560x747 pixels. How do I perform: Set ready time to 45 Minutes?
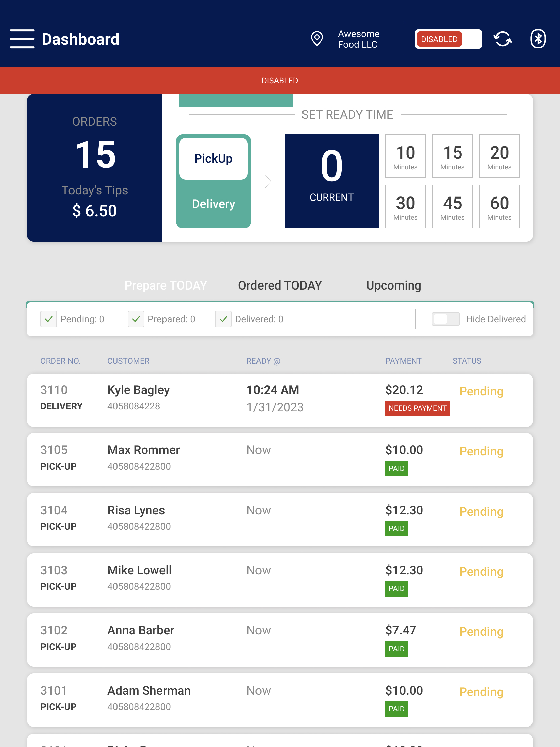click(452, 207)
